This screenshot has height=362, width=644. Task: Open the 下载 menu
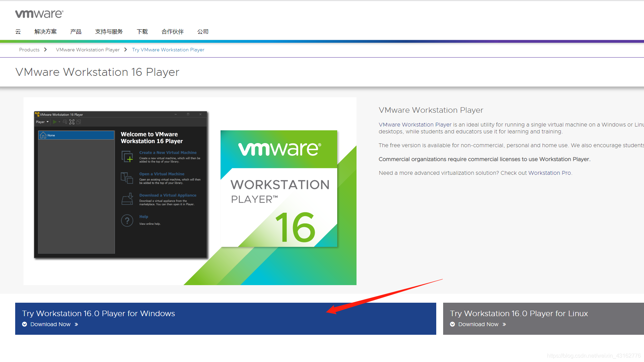[x=142, y=32]
